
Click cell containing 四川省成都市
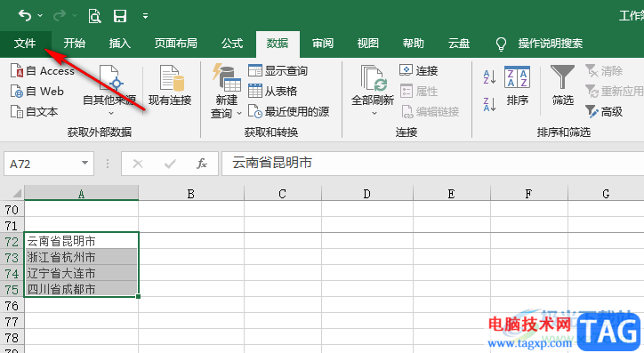click(x=81, y=289)
